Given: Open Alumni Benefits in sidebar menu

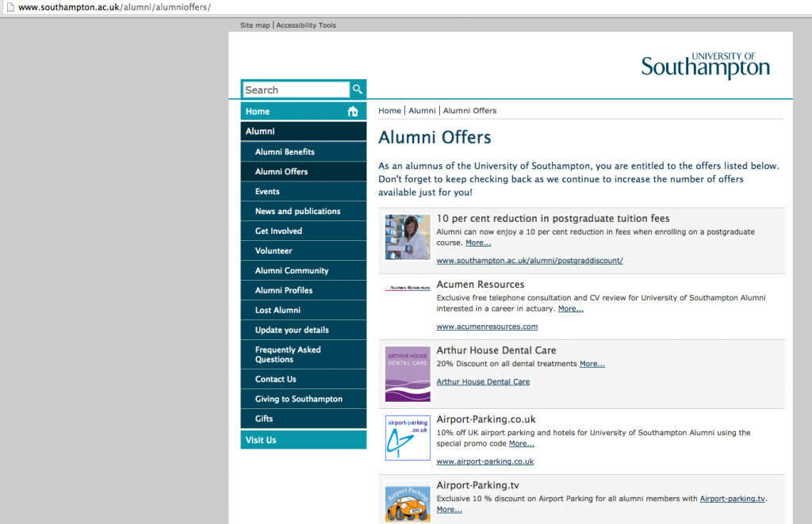Looking at the screenshot, I should coord(304,151).
